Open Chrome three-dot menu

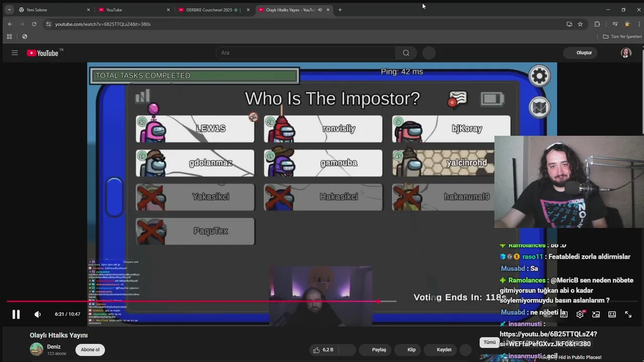pos(639,24)
